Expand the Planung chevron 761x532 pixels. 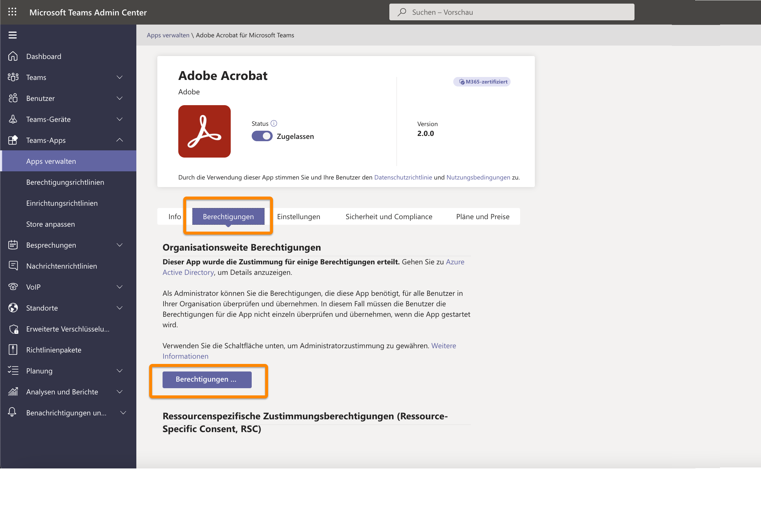[120, 371]
